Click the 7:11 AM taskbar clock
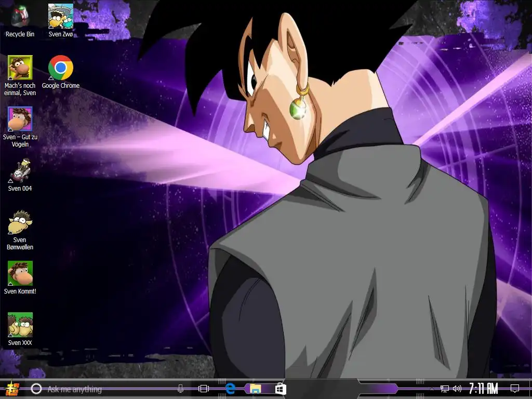 tap(484, 389)
